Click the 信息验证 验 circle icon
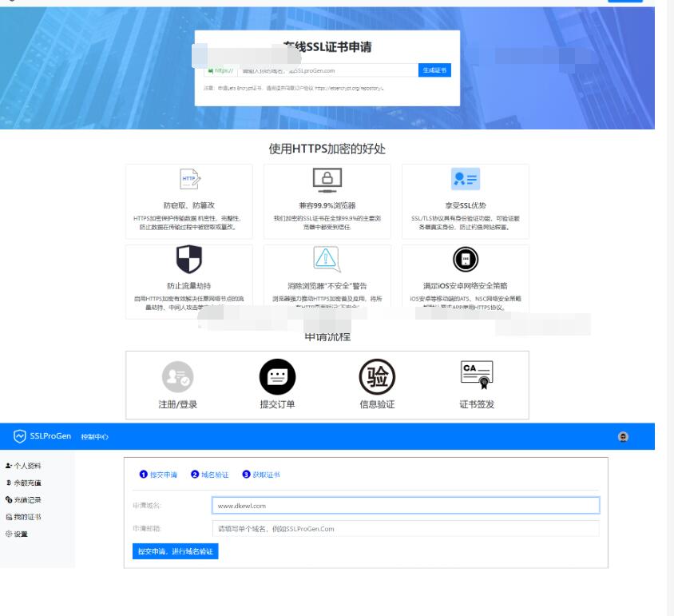This screenshot has width=674, height=616. (377, 376)
